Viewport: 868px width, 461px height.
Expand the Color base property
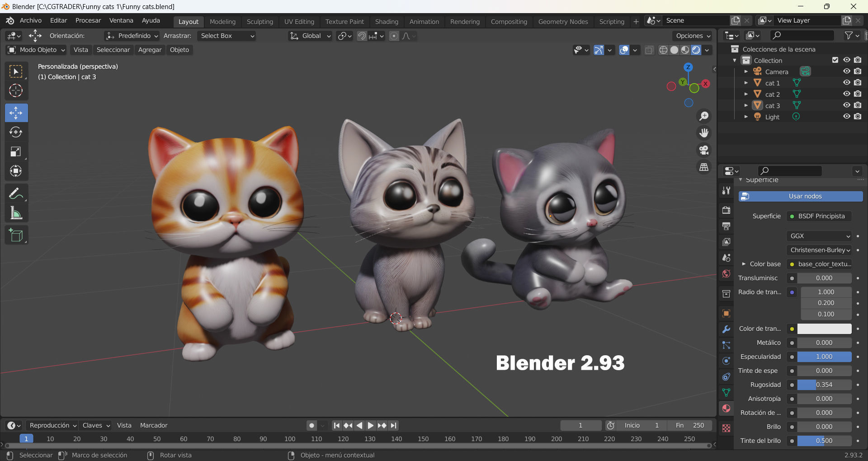[744, 264]
